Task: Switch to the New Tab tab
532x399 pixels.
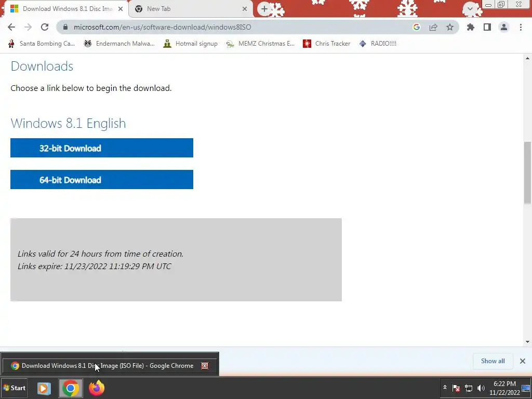Action: pos(190,9)
